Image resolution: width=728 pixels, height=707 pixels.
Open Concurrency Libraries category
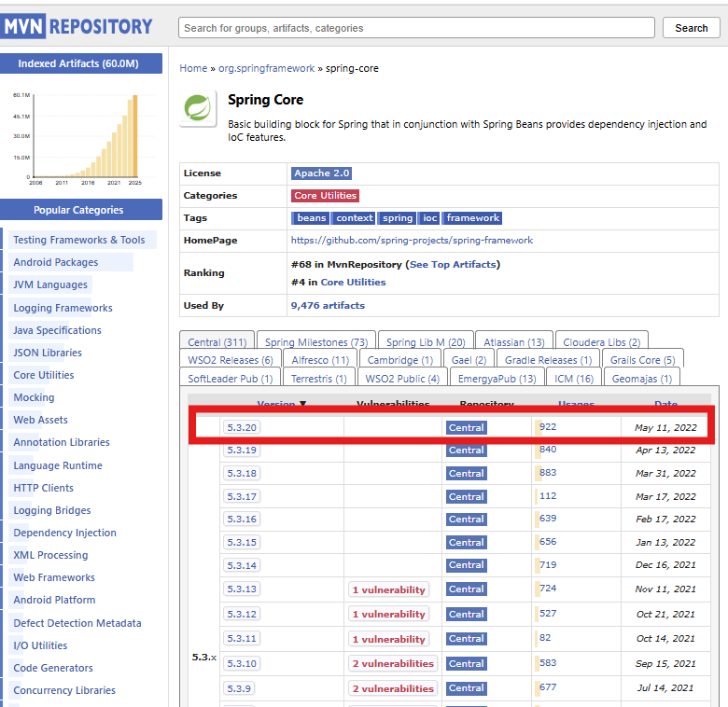tap(64, 690)
